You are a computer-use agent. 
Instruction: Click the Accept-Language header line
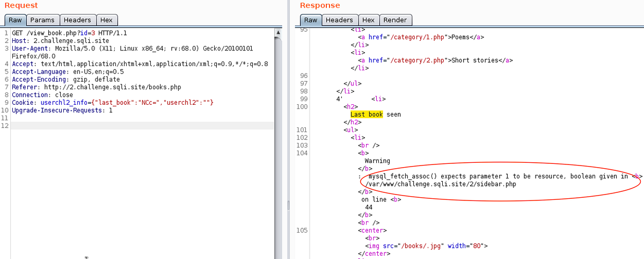point(68,71)
